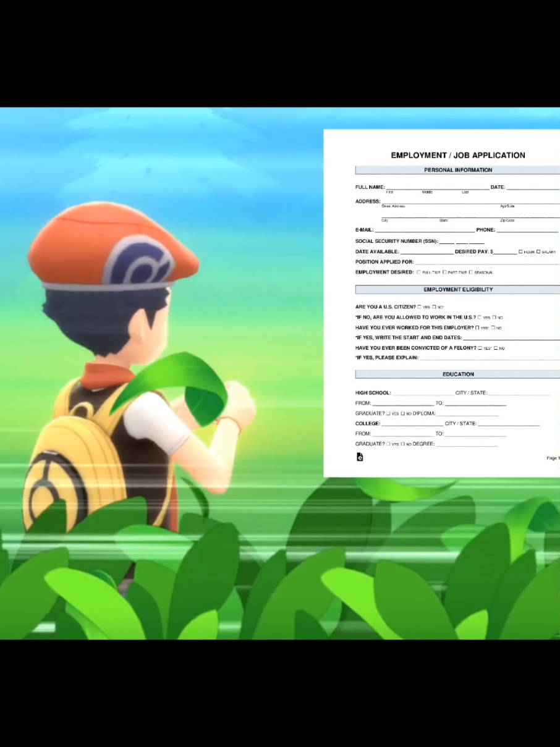Click the Date Available field
This screenshot has height=747, width=560.
click(x=426, y=251)
